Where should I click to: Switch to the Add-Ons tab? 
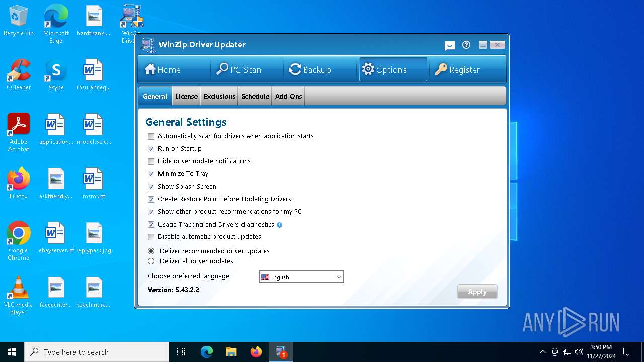pyautogui.click(x=289, y=96)
